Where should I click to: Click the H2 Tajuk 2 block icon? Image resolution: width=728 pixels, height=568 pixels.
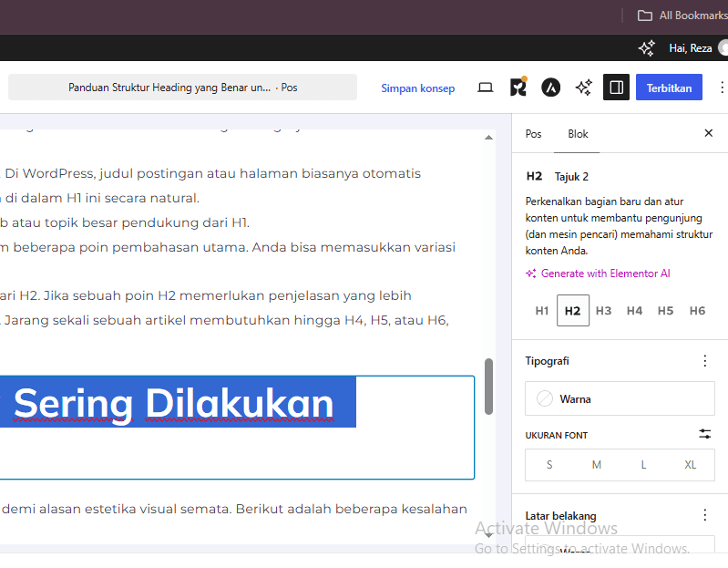click(534, 177)
